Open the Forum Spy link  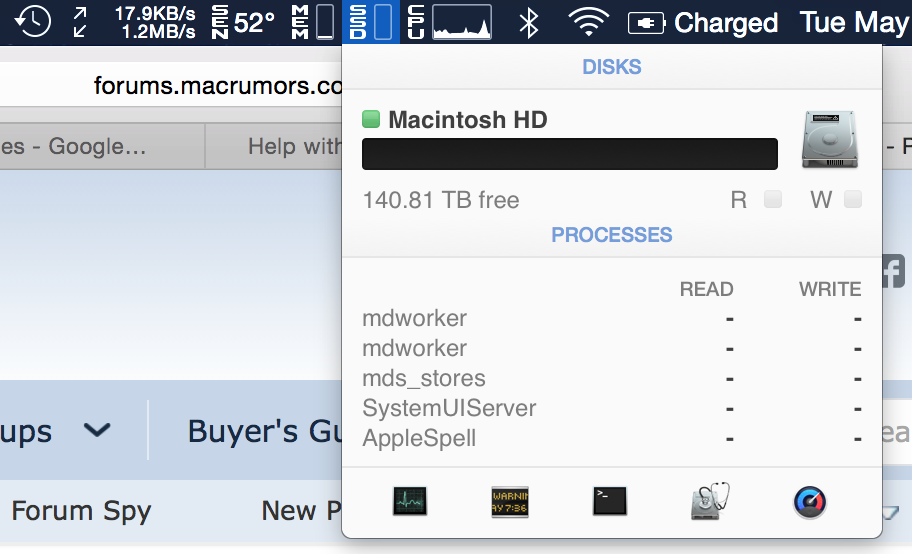tap(81, 511)
